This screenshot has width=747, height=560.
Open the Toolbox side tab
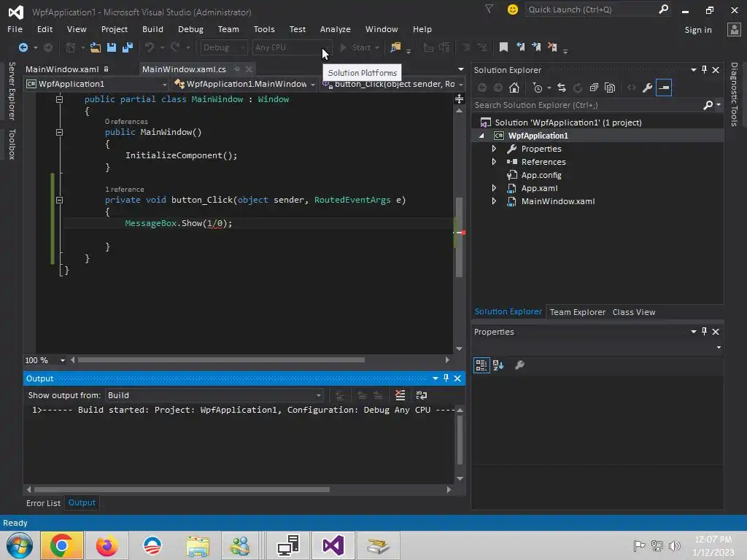coord(12,144)
